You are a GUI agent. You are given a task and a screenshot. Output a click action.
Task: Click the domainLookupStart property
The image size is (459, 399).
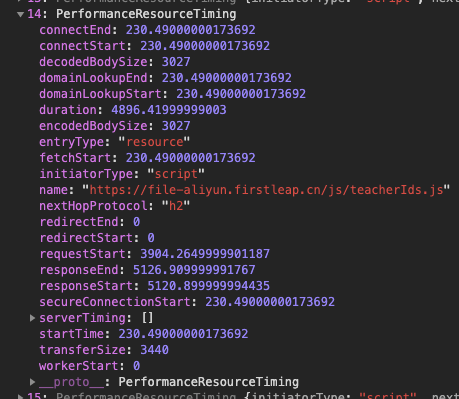(x=100, y=94)
